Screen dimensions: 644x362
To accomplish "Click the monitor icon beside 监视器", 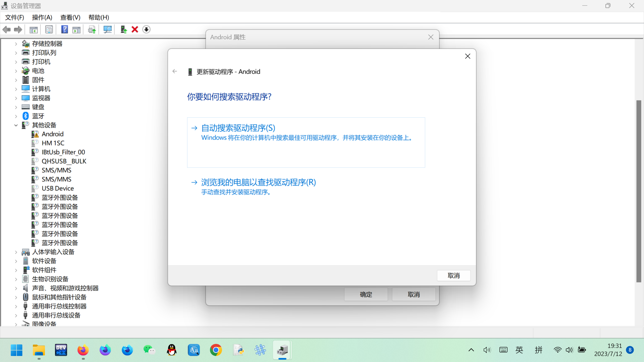I will [25, 98].
